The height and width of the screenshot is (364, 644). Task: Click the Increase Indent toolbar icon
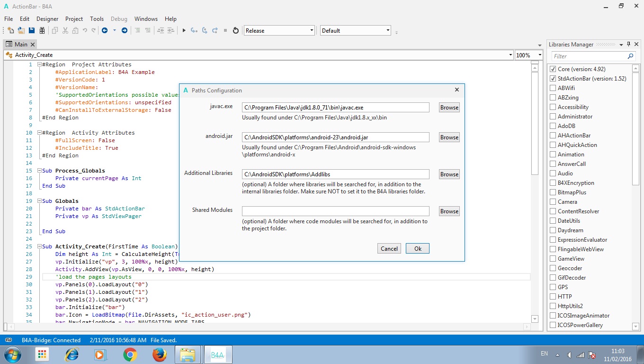pos(171,30)
